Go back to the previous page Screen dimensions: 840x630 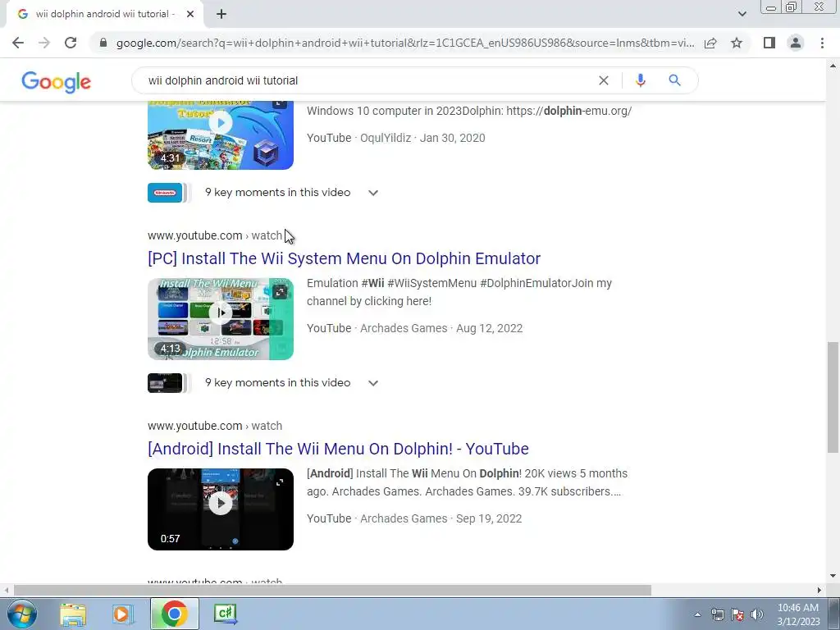point(18,43)
